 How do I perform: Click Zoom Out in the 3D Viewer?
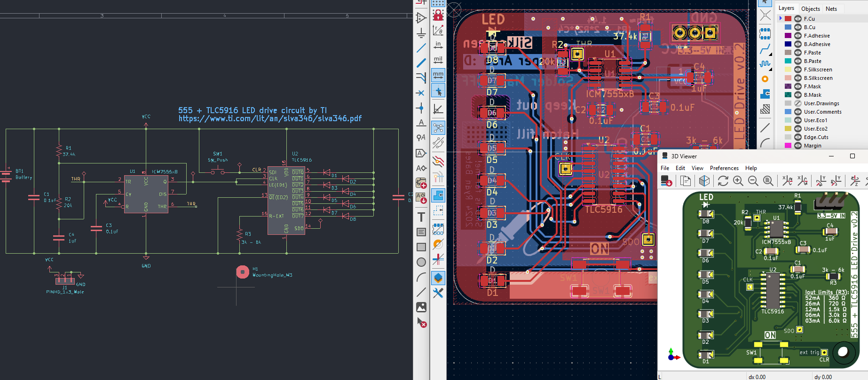[753, 181]
